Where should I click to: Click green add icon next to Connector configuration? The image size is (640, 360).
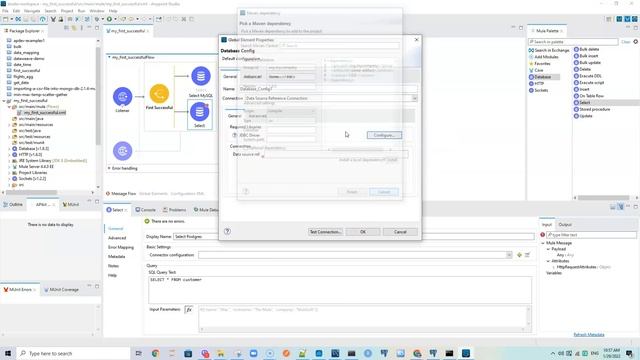519,255
